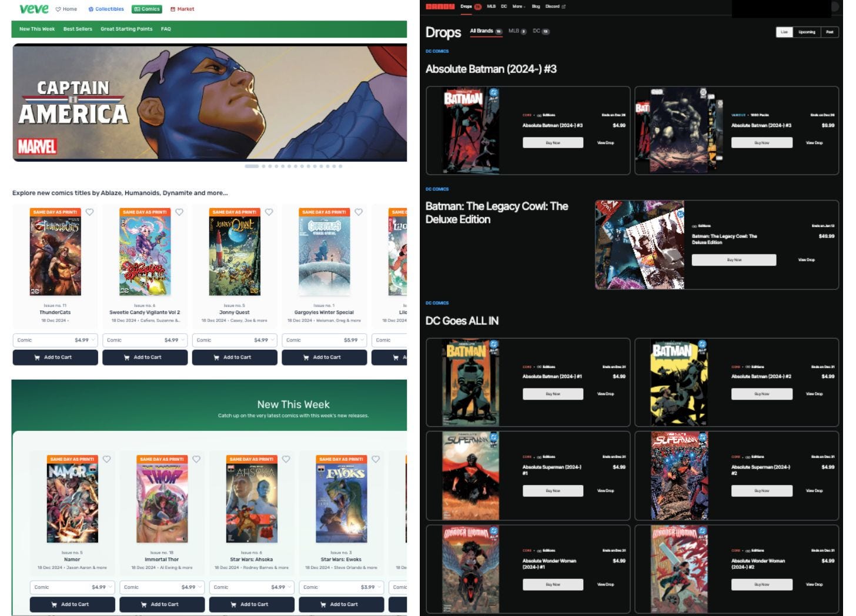The width and height of the screenshot is (856, 616).
Task: Add ThunderCats to cart
Action: (x=55, y=357)
